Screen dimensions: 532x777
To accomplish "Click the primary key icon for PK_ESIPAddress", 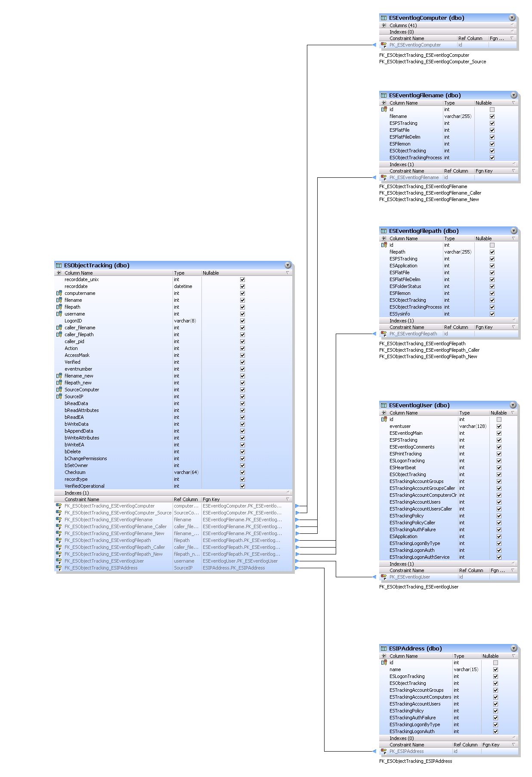I will coord(384,751).
